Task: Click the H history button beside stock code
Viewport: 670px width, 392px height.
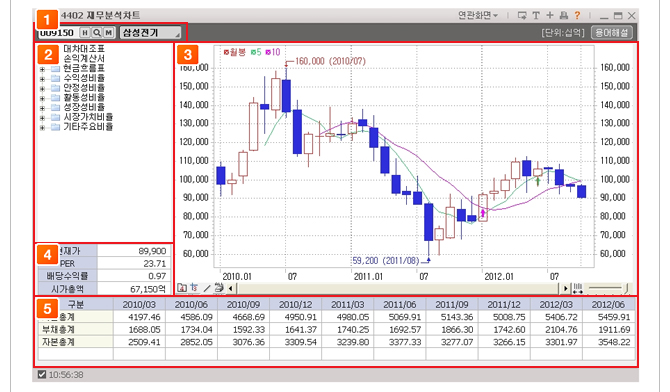Action: click(x=85, y=32)
